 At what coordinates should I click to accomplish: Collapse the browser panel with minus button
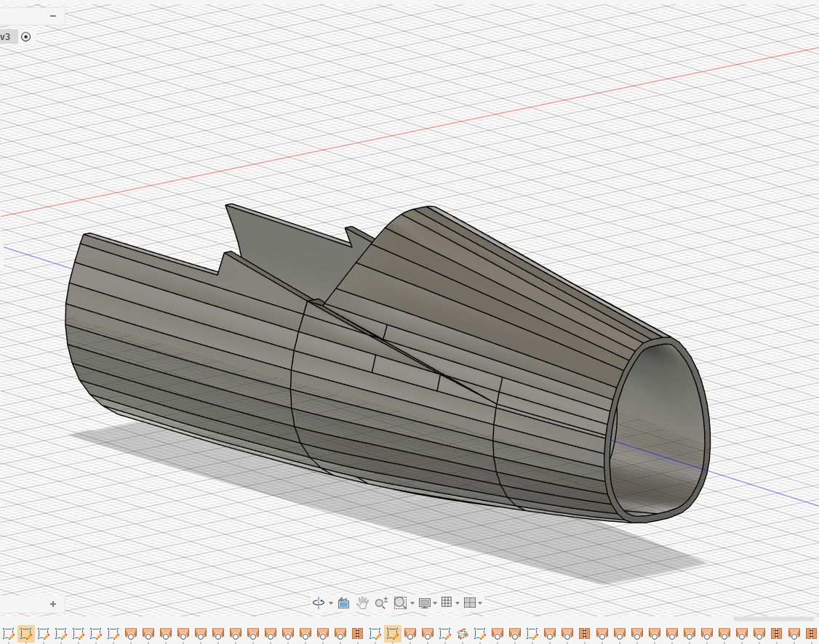(x=53, y=16)
